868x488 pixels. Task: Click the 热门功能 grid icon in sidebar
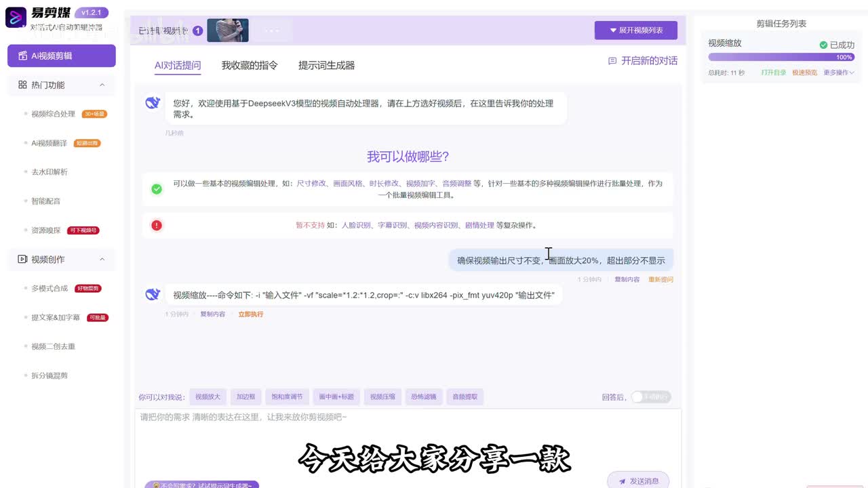coord(22,85)
